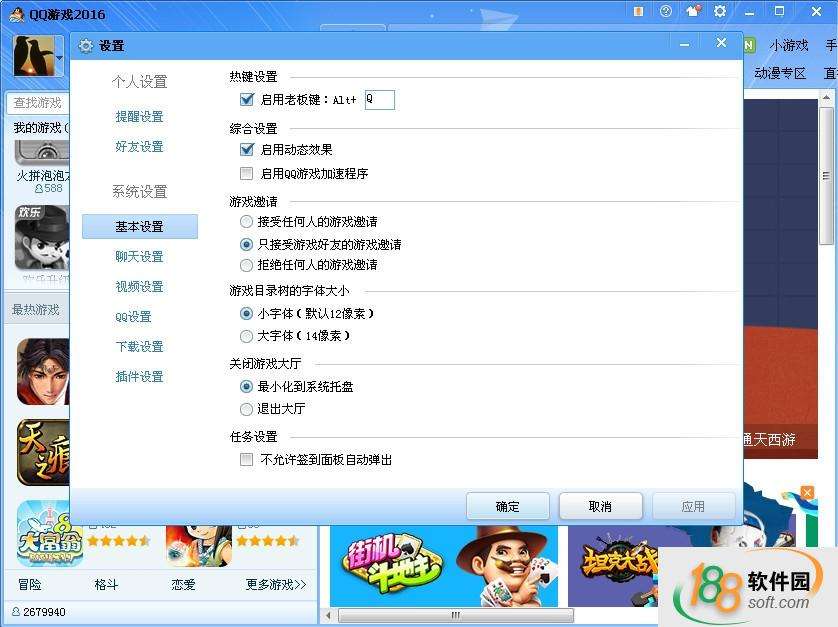
Task: Open the 坦克大战 banner
Action: 614,566
